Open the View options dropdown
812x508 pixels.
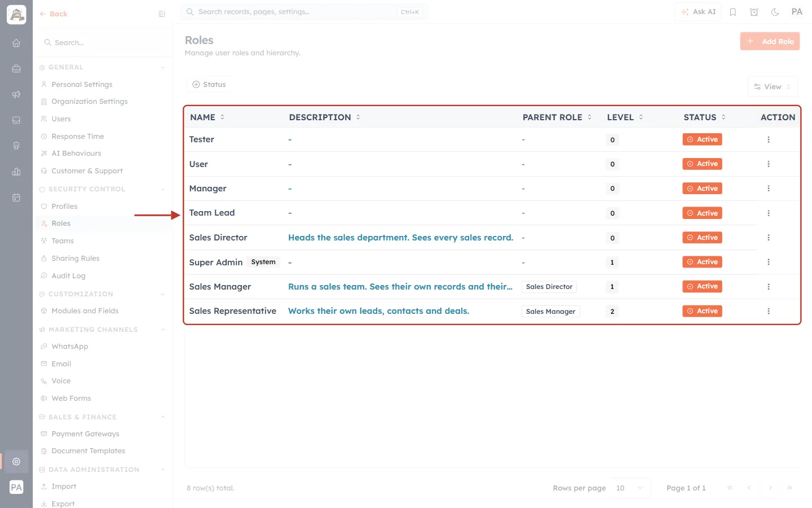(773, 86)
